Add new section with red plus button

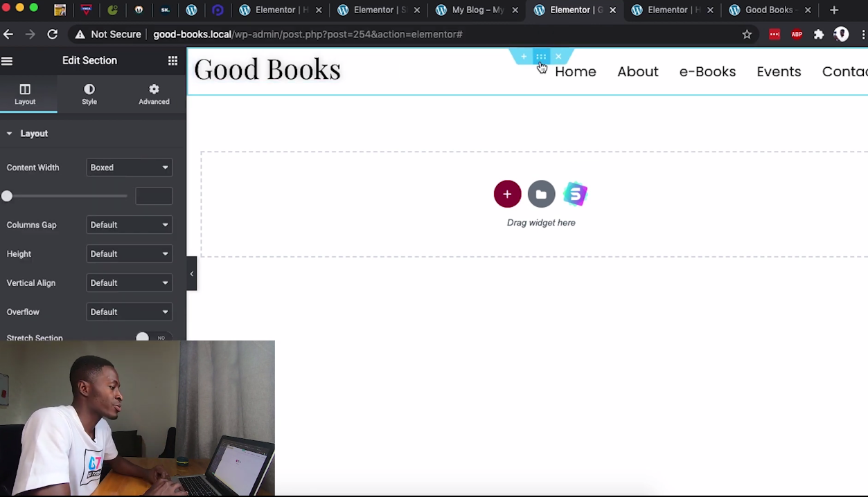point(507,195)
